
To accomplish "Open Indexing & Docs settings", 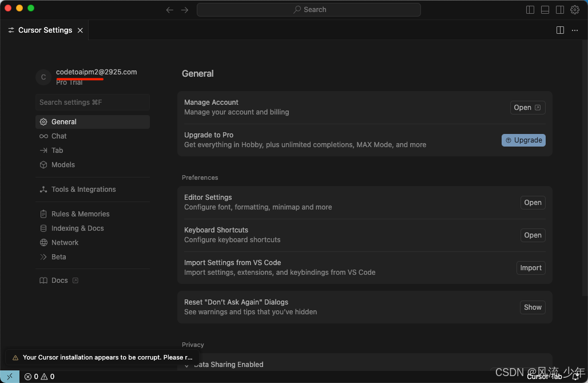I will (93, 228).
